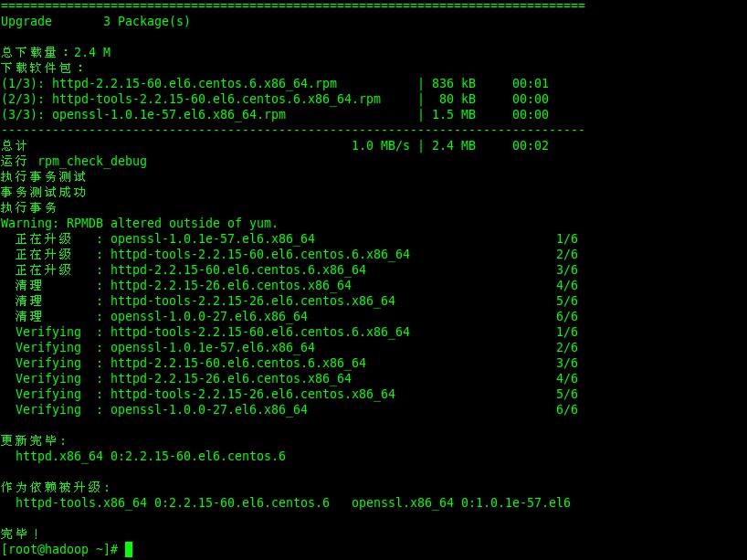Click the line "执行事务测试"
The width and height of the screenshot is (747, 560).
[x=43, y=177]
